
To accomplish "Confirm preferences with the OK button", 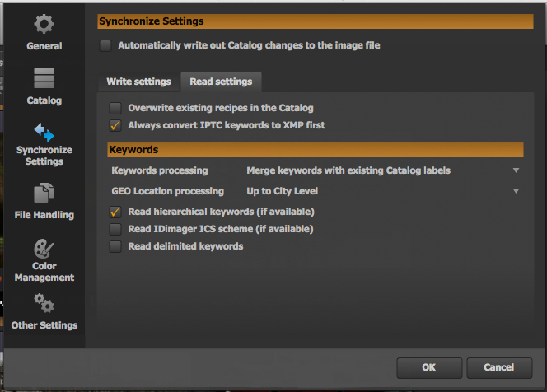I will point(429,367).
